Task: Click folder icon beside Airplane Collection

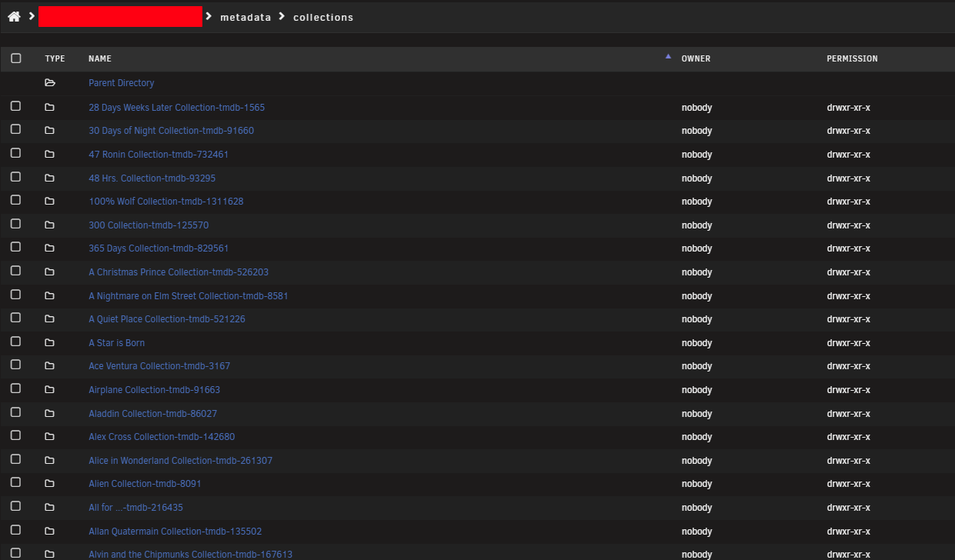Action: click(50, 389)
